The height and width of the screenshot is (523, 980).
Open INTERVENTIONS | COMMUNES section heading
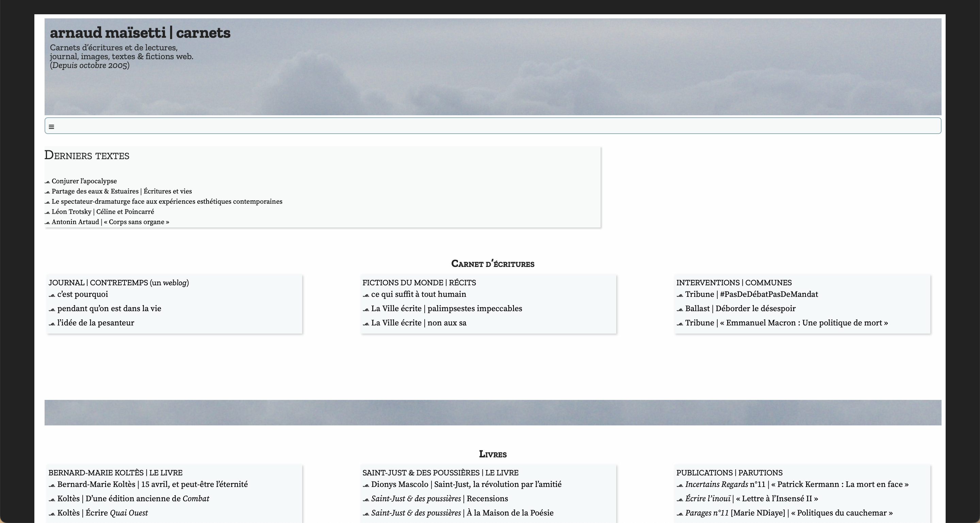coord(734,283)
